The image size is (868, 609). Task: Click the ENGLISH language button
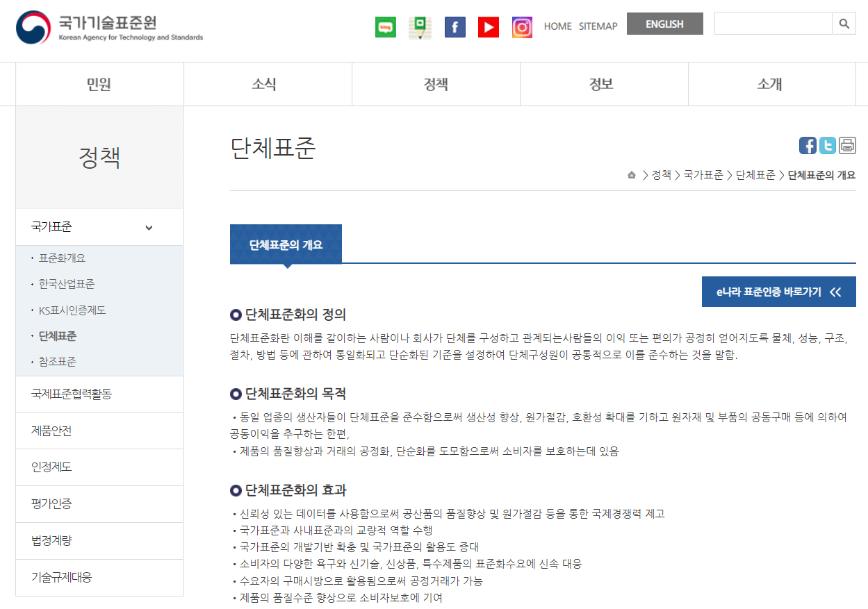pyautogui.click(x=664, y=24)
